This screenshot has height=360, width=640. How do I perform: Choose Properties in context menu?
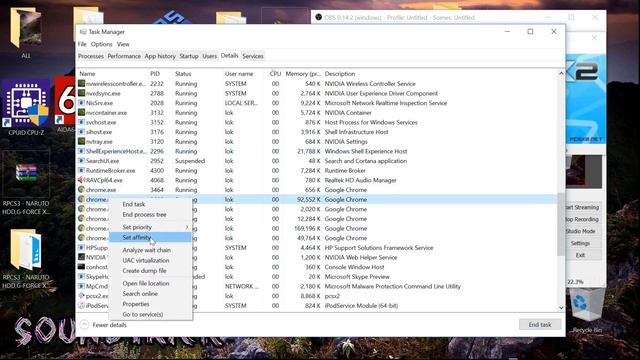pyautogui.click(x=151, y=304)
